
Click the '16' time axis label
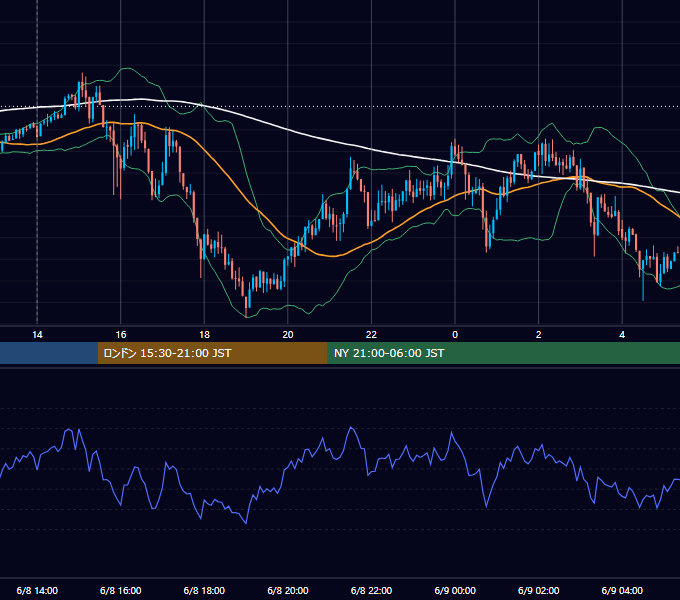[x=121, y=335]
